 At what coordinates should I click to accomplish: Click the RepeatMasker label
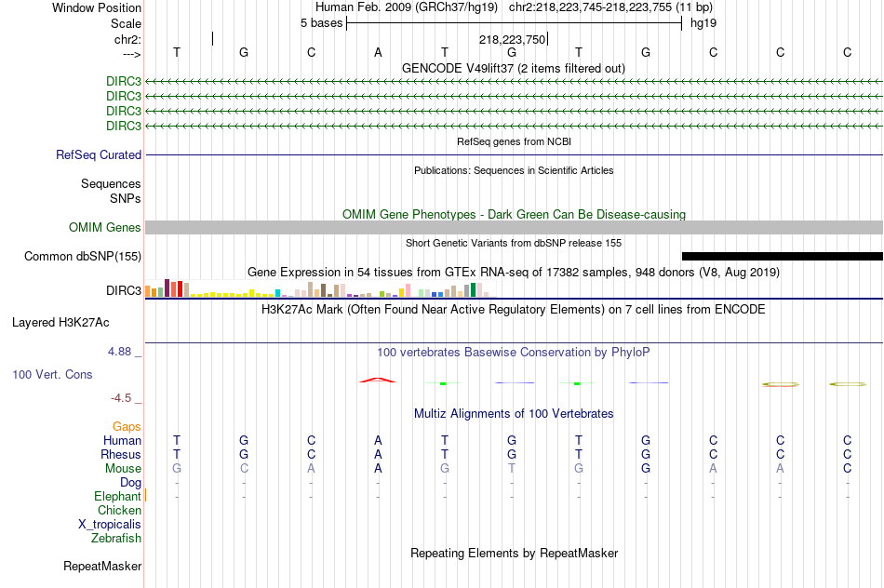pos(102,566)
